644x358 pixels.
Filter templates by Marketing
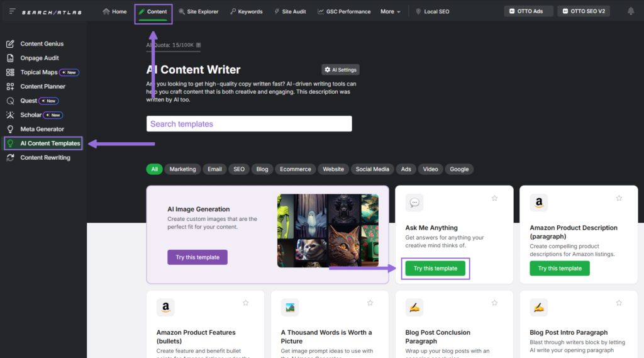point(183,169)
